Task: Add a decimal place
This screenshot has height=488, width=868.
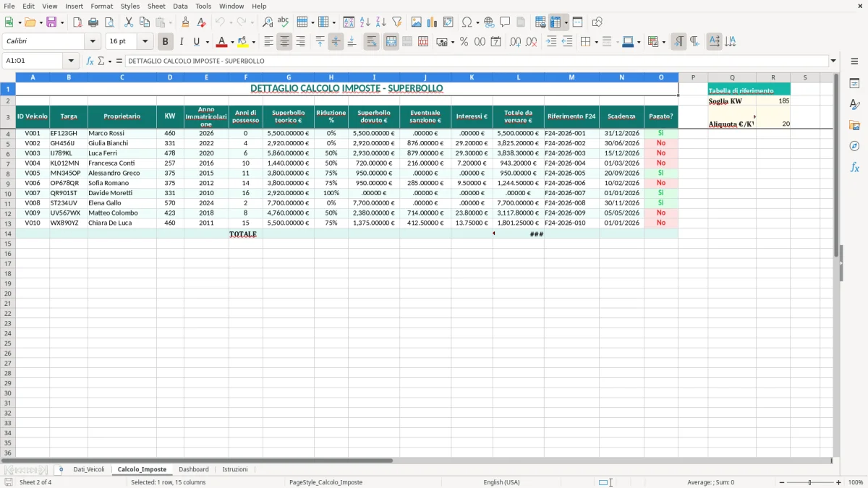Action: click(x=515, y=42)
